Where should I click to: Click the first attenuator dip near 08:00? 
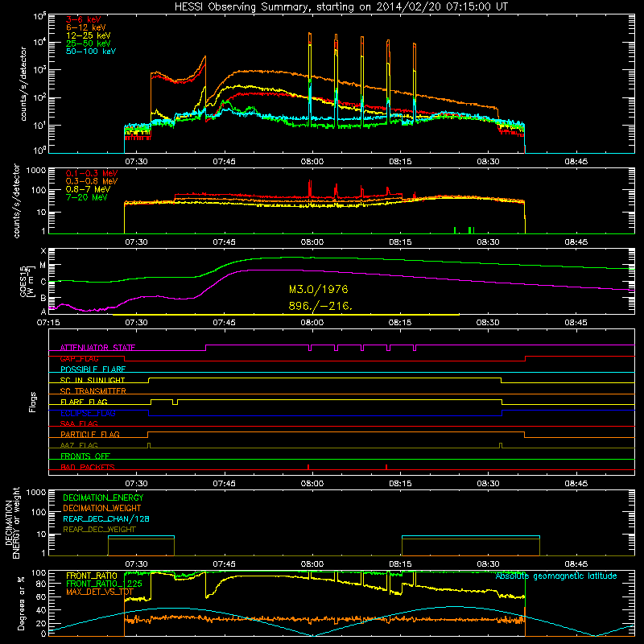[310, 349]
